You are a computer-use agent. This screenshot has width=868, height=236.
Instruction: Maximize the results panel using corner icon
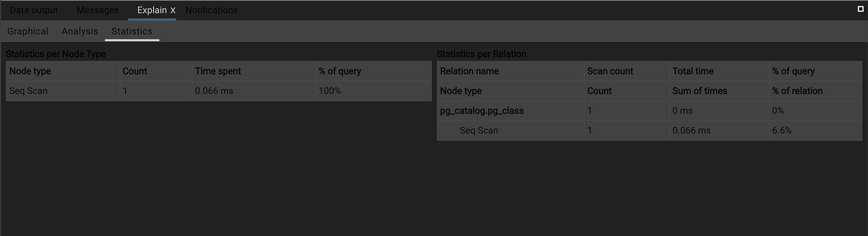pos(860,9)
